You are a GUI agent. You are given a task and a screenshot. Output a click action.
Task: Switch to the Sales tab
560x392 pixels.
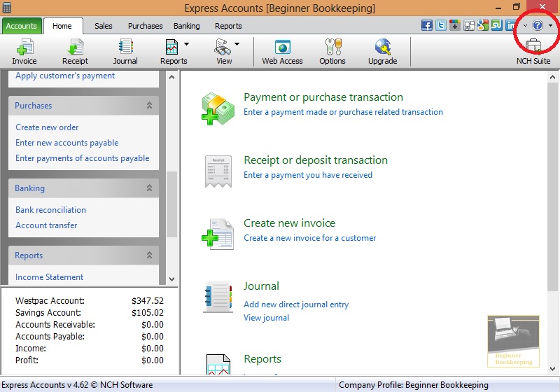click(x=103, y=26)
